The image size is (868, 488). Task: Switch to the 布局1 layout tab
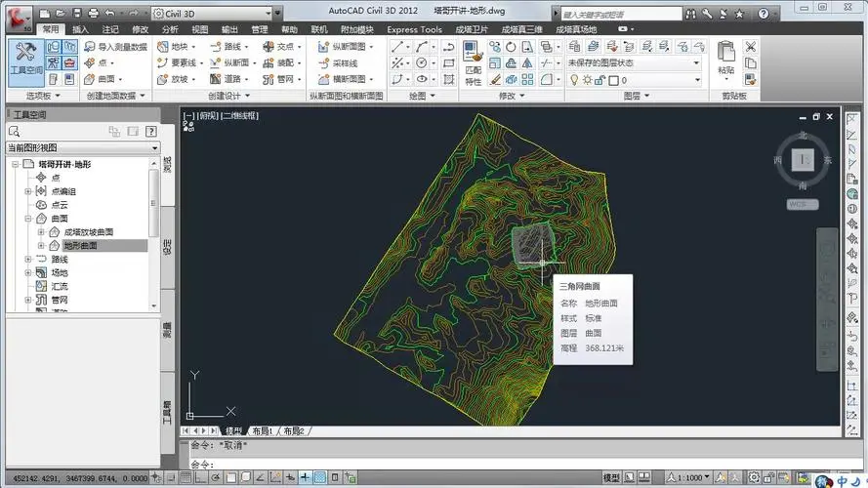click(261, 430)
